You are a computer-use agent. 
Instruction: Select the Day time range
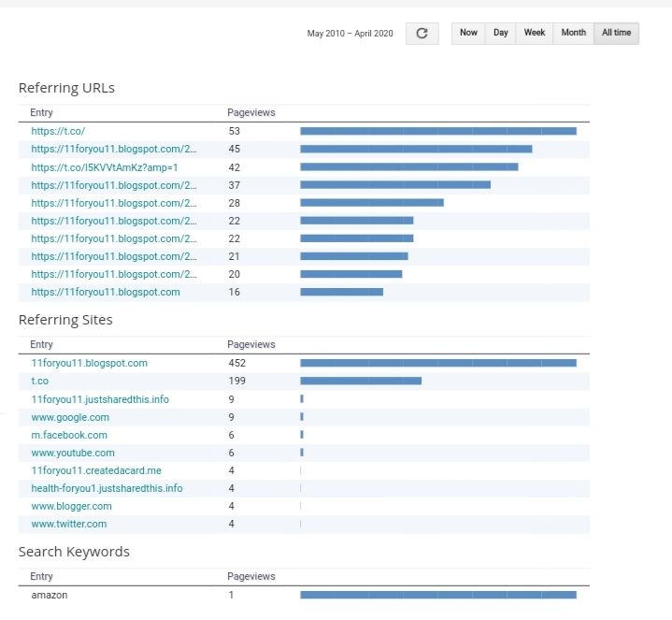point(501,33)
